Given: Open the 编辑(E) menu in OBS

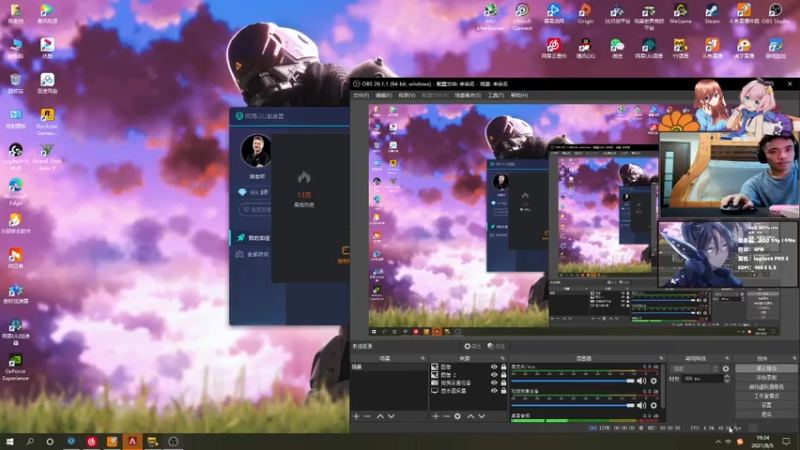Looking at the screenshot, I should point(384,95).
